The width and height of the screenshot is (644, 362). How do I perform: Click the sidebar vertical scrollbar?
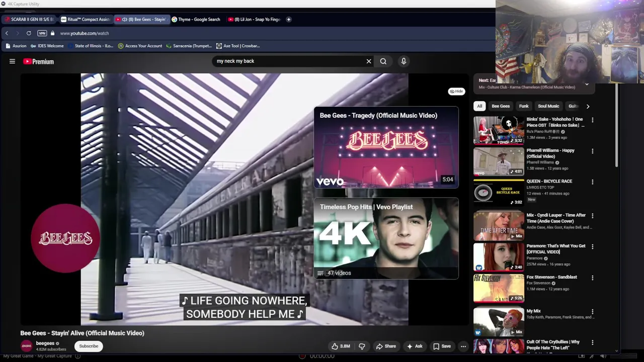point(617,126)
